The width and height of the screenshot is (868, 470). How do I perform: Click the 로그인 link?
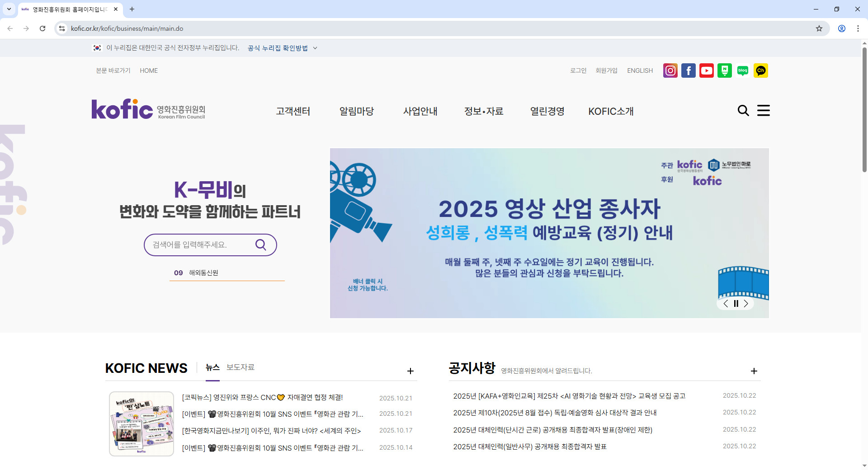(578, 70)
